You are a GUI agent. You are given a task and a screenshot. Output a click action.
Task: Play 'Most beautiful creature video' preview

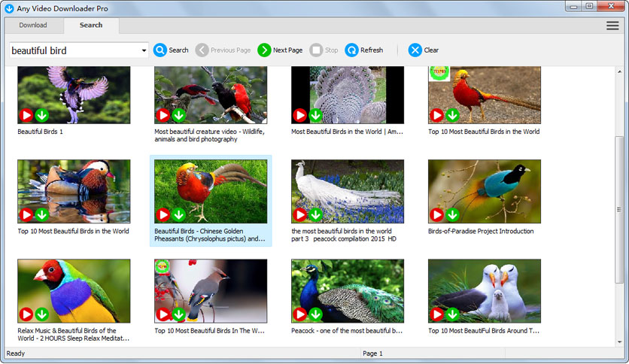pos(163,116)
